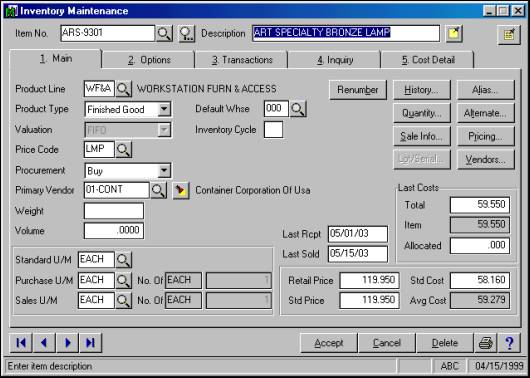The height and width of the screenshot is (378, 530).
Task: Click the Weight field
Action: [x=114, y=211]
